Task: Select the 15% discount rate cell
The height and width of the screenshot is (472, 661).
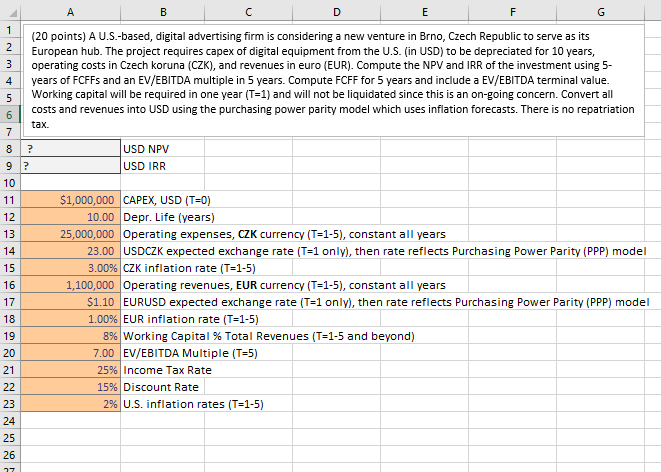Action: pos(70,387)
